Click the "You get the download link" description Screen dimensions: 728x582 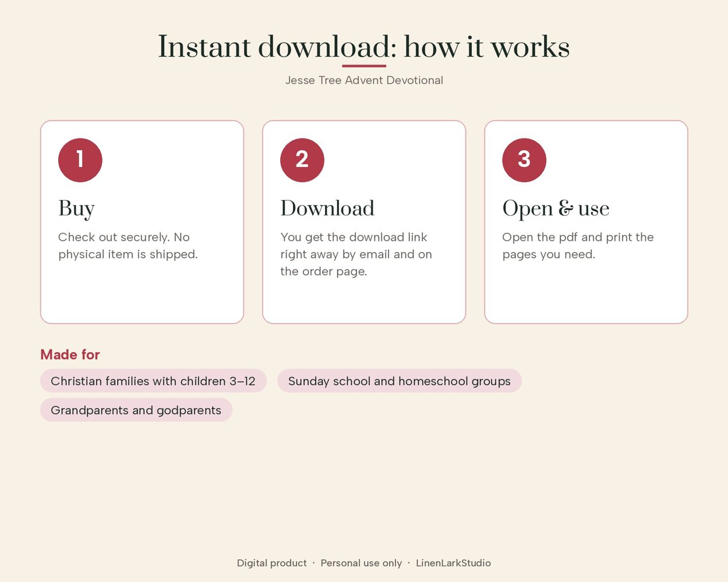pos(356,254)
